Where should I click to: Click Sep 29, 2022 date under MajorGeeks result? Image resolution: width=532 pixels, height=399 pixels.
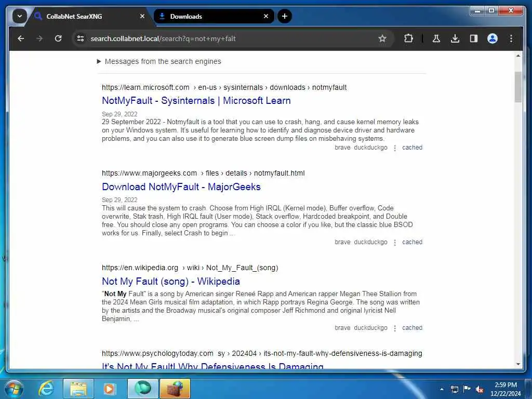(x=119, y=200)
